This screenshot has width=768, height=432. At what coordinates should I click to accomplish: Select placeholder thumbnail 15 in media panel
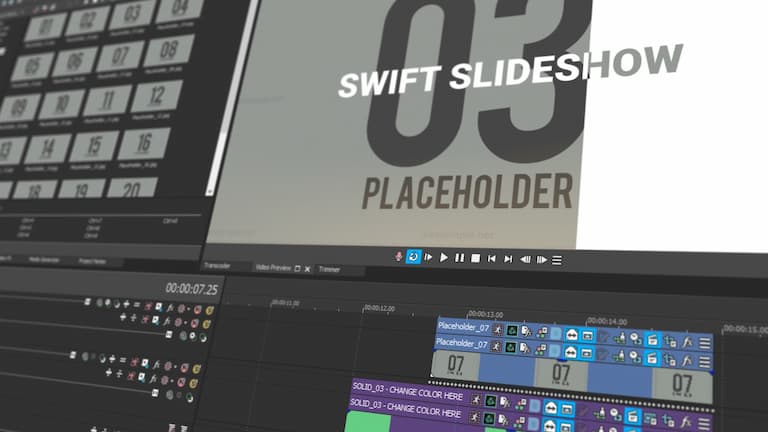tap(94, 146)
